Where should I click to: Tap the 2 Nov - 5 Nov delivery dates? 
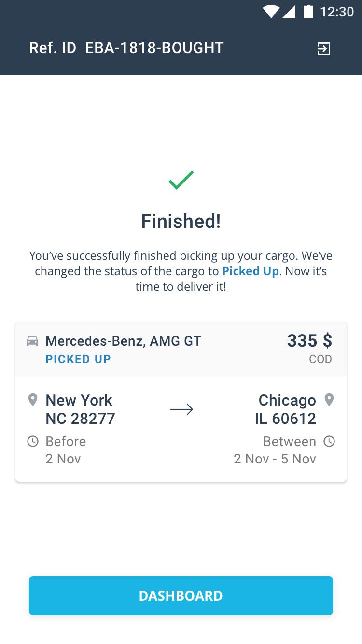coord(275,459)
